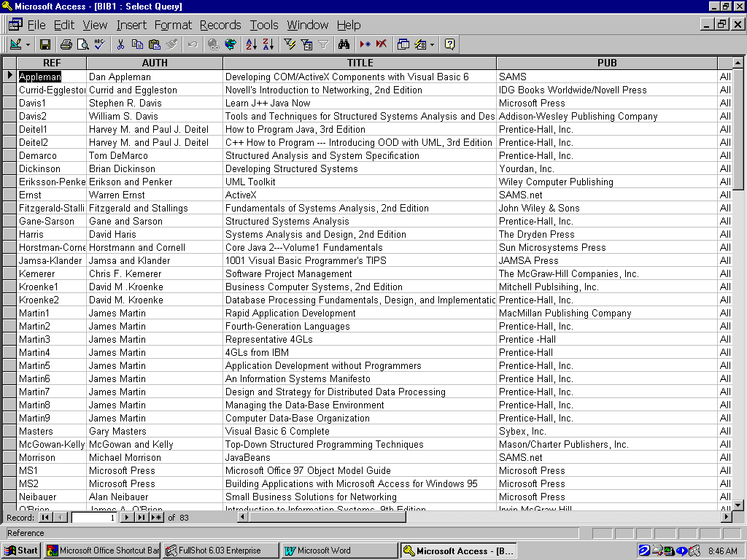Open the Format menu

(173, 25)
